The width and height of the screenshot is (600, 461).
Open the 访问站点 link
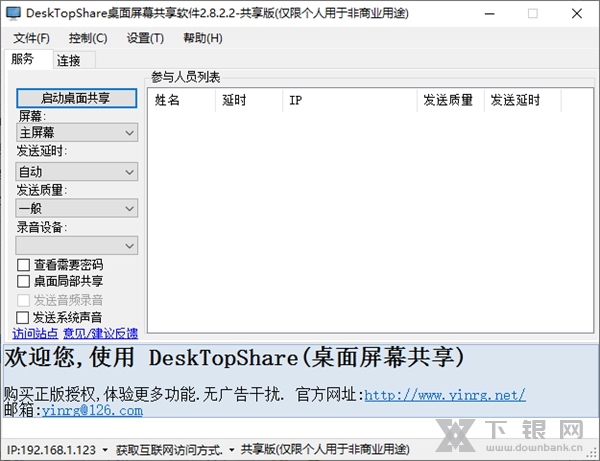pyautogui.click(x=36, y=333)
